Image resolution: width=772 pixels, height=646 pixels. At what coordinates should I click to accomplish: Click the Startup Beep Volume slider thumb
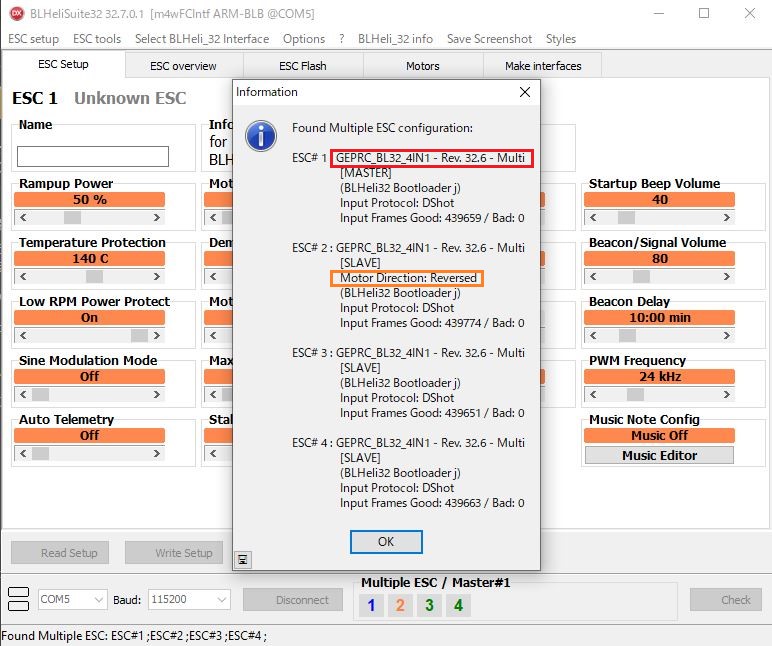tap(626, 218)
